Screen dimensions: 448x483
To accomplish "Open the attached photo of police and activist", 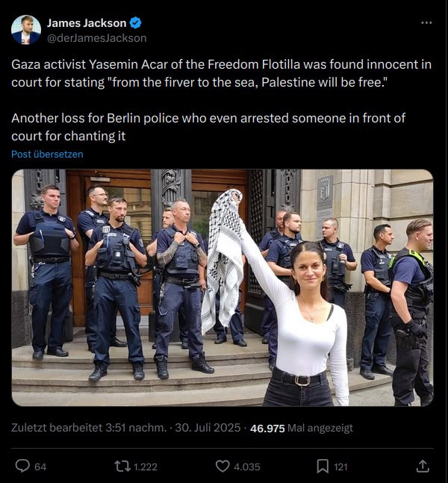I will coord(223,287).
